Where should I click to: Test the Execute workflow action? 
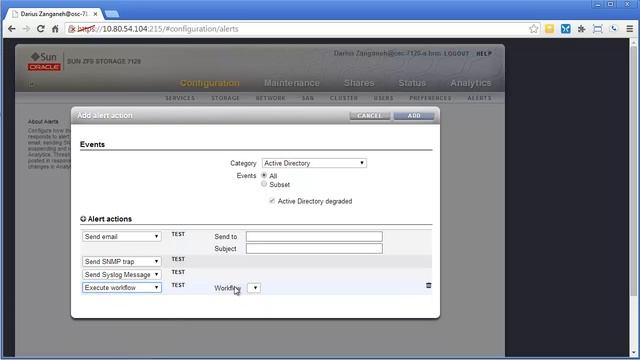tap(178, 285)
